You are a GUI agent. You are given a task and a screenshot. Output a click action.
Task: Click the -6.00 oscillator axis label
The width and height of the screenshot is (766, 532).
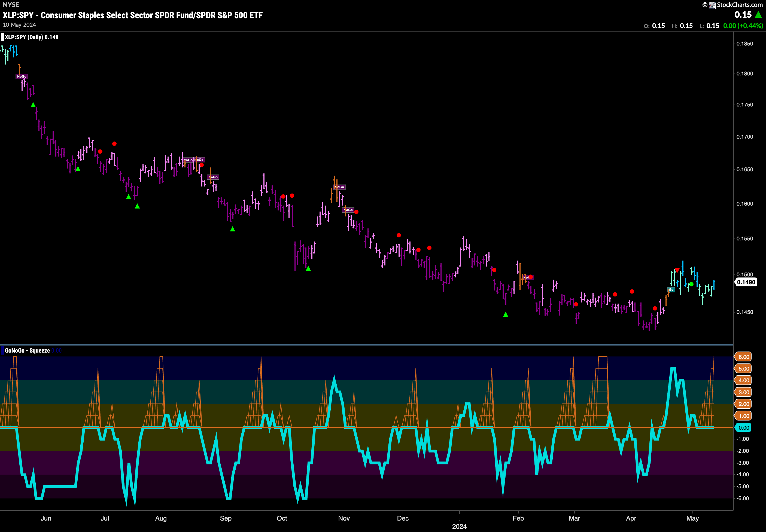tap(743, 498)
